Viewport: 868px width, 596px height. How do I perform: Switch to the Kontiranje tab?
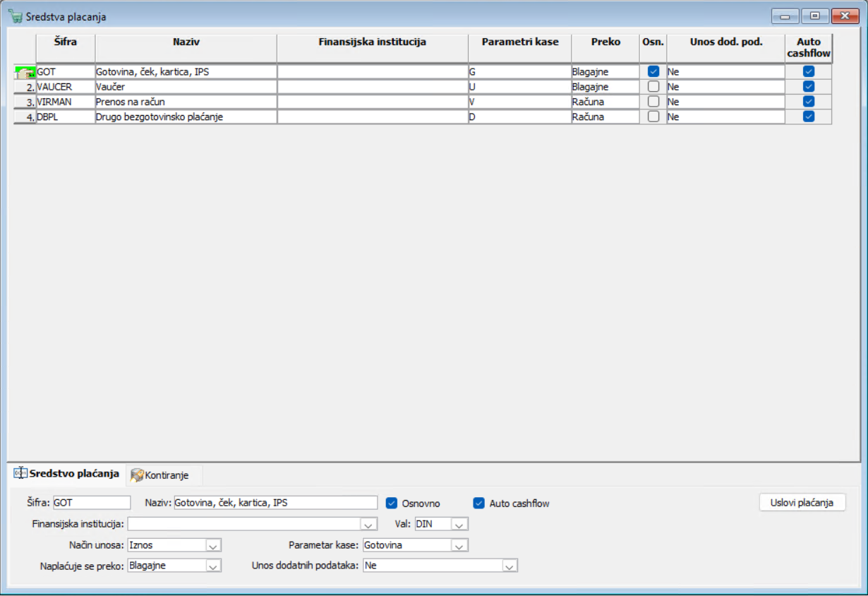pos(164,475)
